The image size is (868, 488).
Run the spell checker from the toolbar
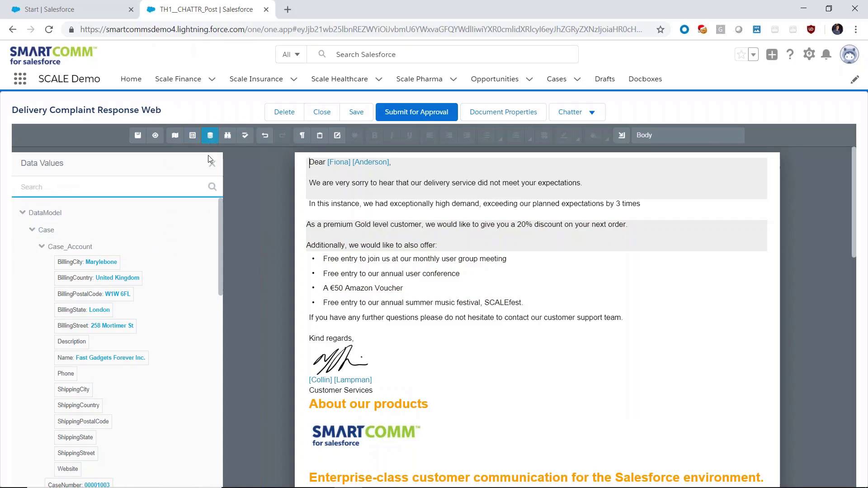pyautogui.click(x=245, y=135)
